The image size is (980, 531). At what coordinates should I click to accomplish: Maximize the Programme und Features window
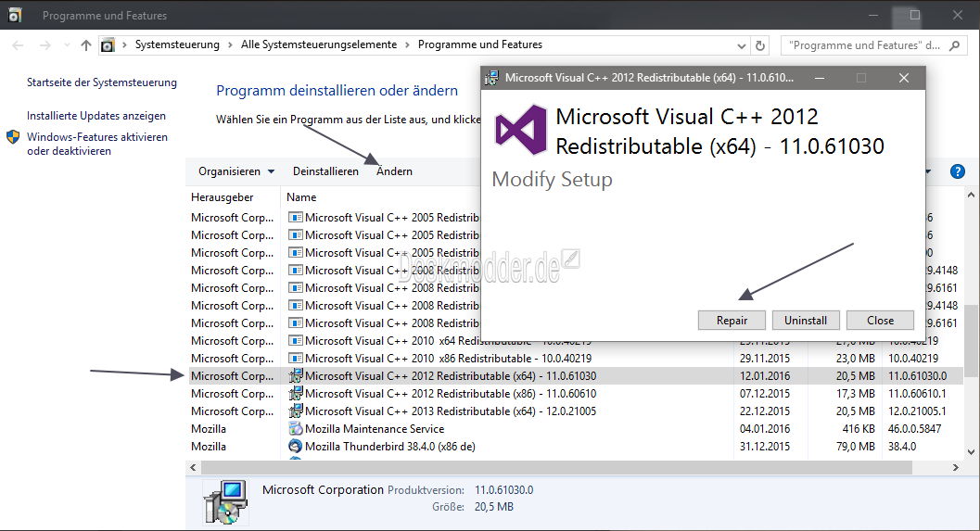pos(915,15)
